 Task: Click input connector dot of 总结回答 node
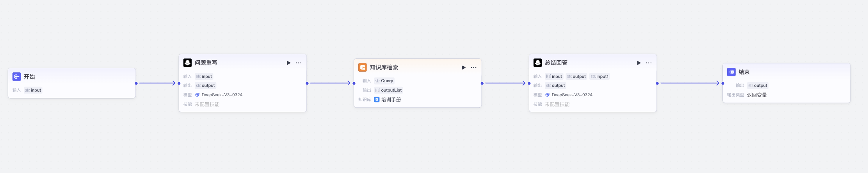point(529,83)
